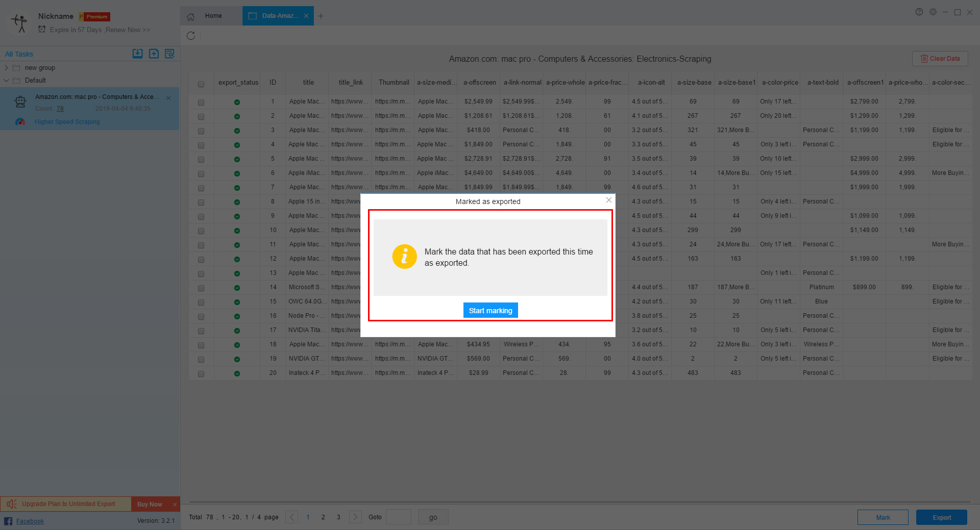Click the Goto page input field
980x530 pixels.
(399, 517)
